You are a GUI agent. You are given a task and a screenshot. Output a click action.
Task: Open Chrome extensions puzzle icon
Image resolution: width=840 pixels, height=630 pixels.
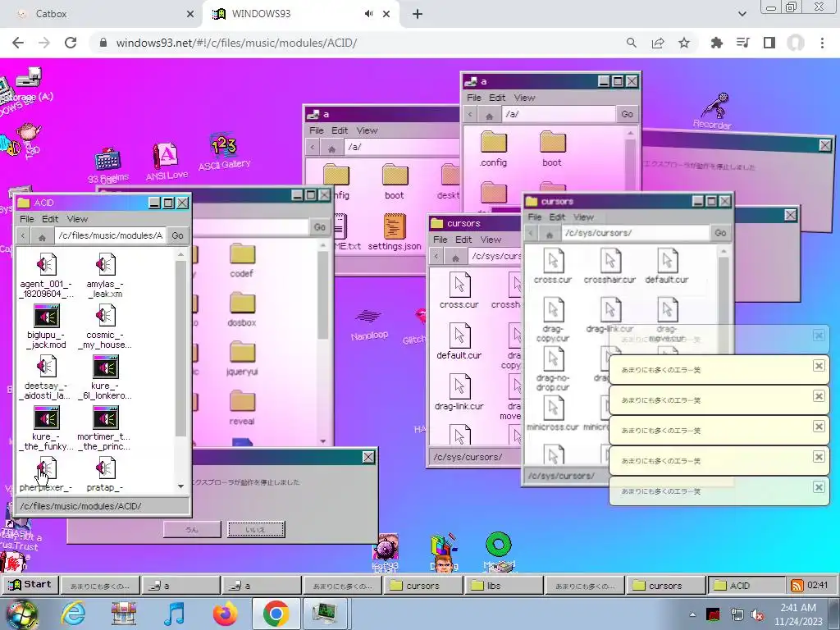(x=716, y=43)
